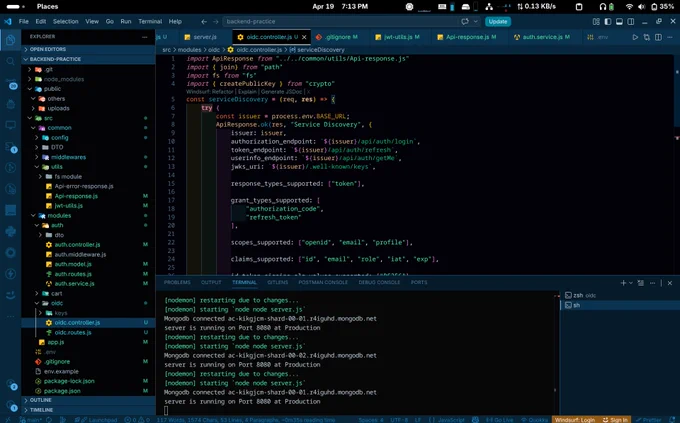The image size is (680, 423).
Task: Expand the config folder
Action: coord(88,138)
